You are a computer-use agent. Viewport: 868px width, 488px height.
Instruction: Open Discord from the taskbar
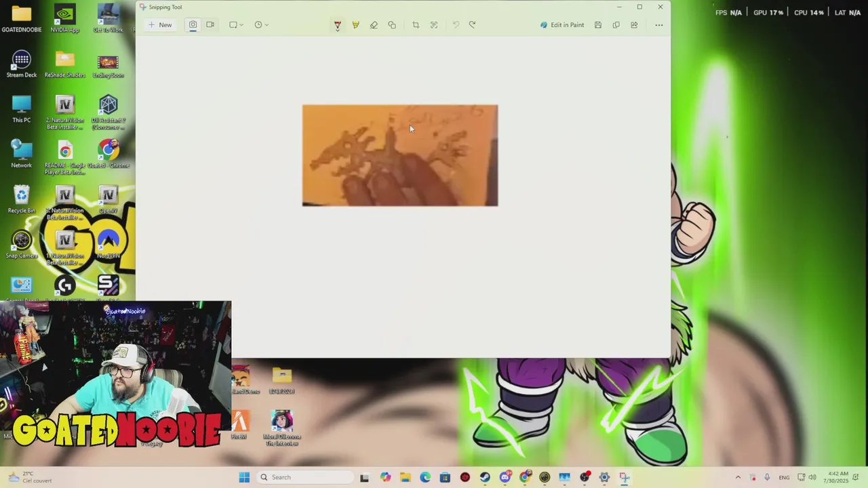(505, 477)
